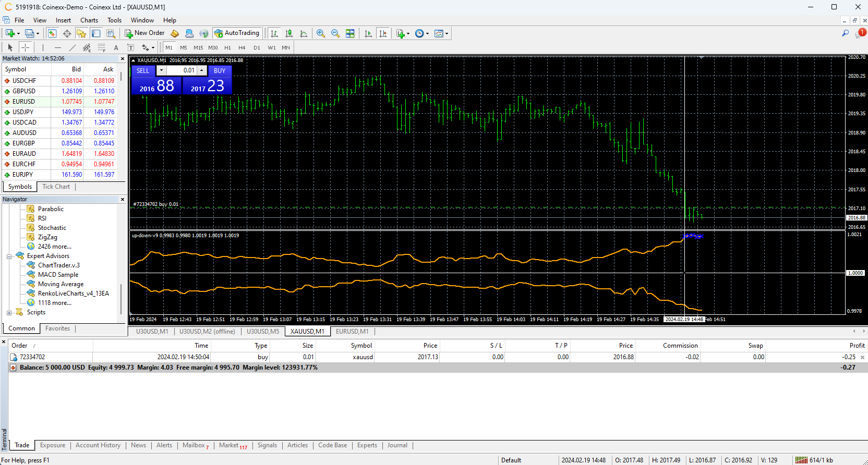Toggle the AutoTrading button
This screenshot has width=868, height=465.
[x=237, y=33]
